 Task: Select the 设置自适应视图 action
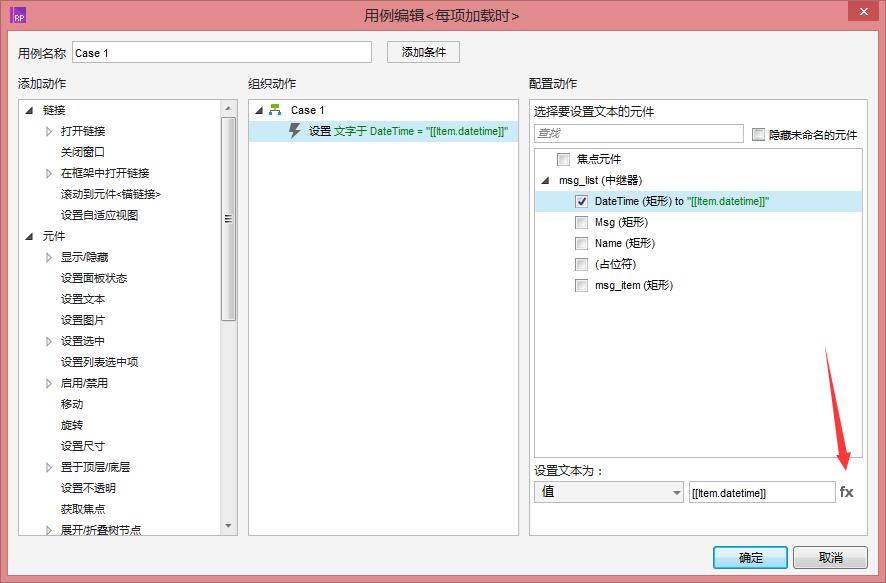tap(99, 215)
